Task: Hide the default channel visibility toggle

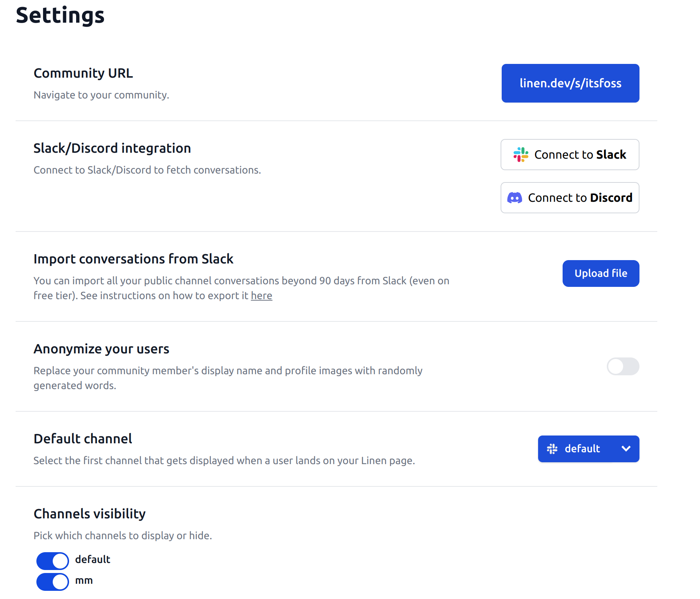Action: click(x=53, y=561)
